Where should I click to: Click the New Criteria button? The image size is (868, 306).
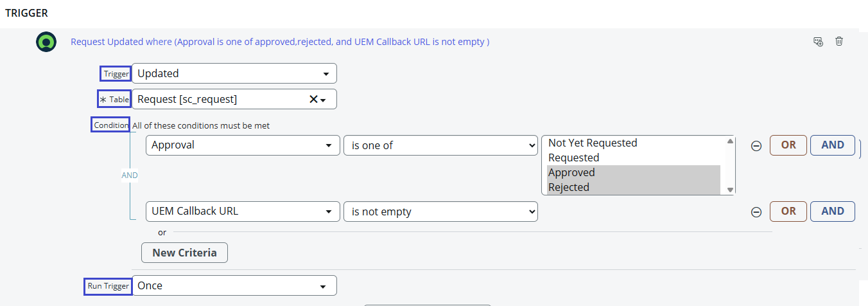[x=184, y=253]
